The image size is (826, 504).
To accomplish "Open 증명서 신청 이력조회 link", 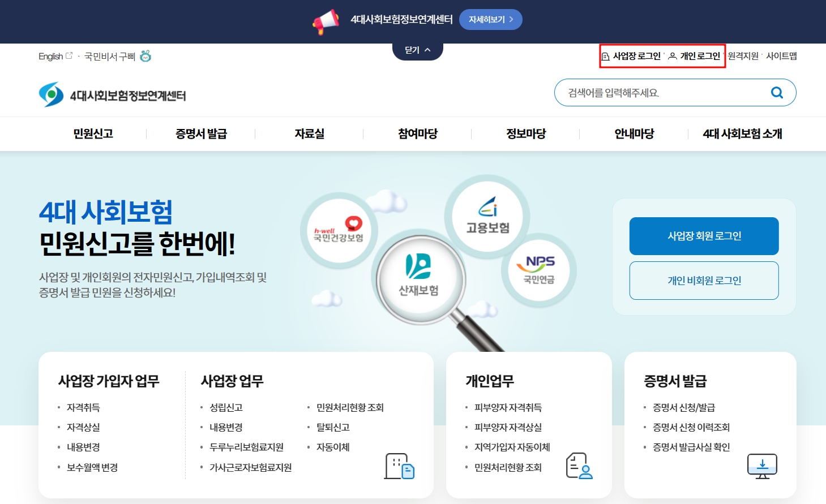I will [691, 427].
